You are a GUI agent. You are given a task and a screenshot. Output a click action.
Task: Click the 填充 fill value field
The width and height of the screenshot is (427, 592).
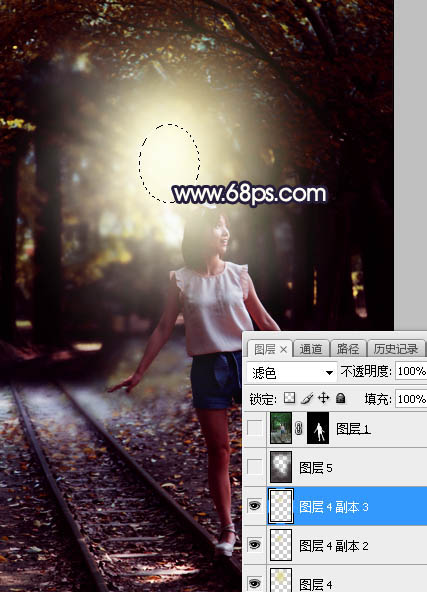411,399
